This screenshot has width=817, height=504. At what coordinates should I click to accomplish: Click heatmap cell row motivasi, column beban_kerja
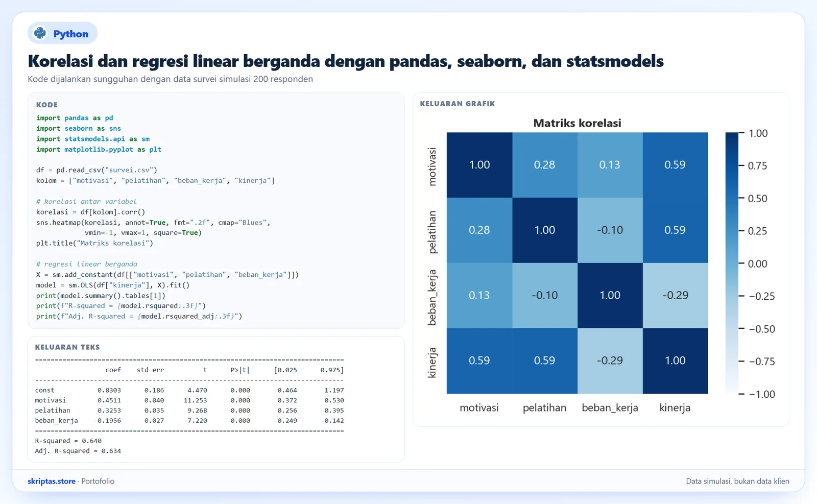pos(610,165)
